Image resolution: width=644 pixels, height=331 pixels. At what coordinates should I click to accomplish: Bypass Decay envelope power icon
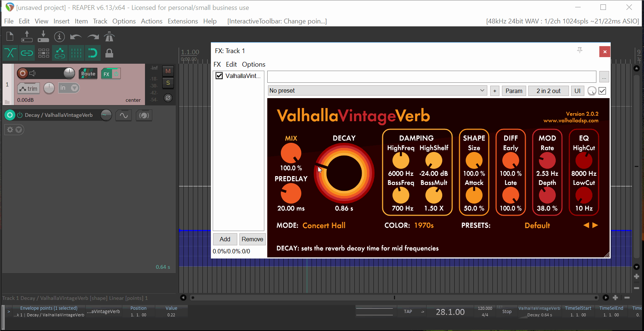[20, 115]
